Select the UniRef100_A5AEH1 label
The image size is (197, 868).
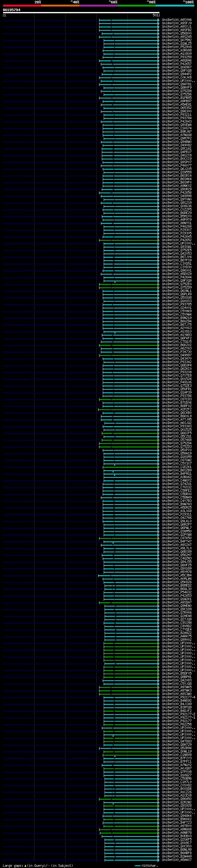pyautogui.click(x=176, y=104)
